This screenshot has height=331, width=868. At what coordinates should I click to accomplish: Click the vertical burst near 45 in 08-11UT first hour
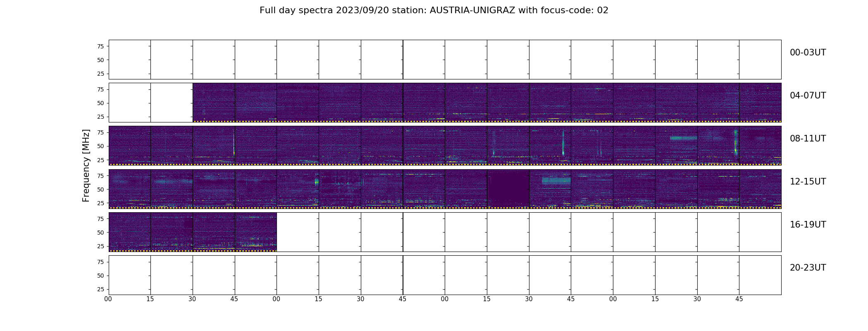[234, 143]
